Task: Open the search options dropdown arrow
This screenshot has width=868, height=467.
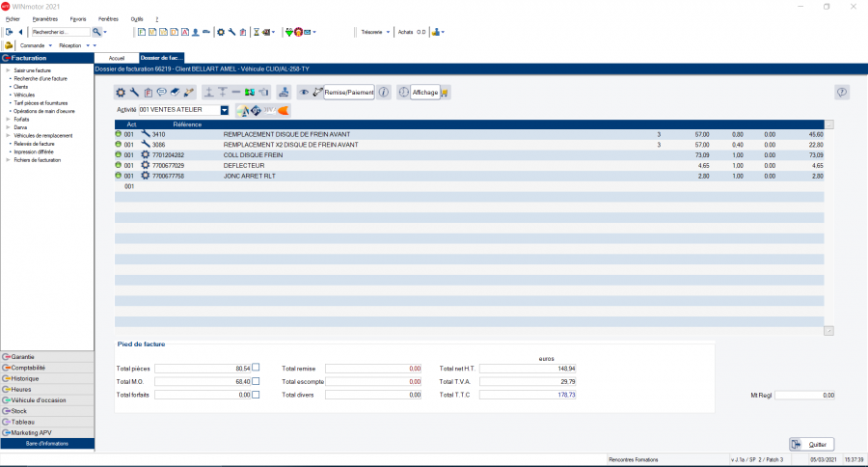Action: [x=105, y=32]
